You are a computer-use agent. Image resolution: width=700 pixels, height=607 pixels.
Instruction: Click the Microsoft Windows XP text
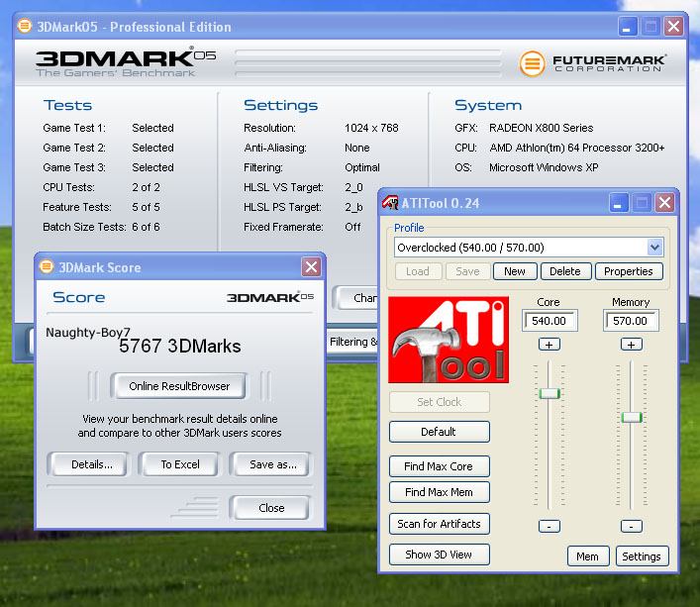click(544, 167)
